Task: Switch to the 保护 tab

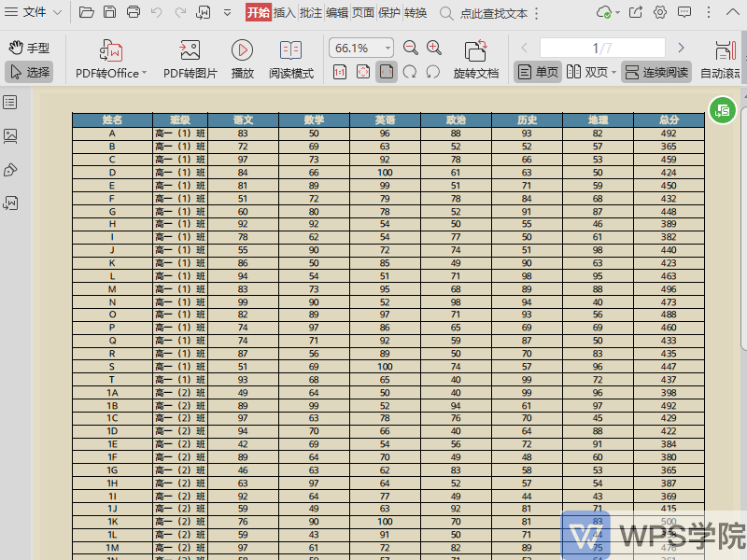Action: tap(389, 12)
